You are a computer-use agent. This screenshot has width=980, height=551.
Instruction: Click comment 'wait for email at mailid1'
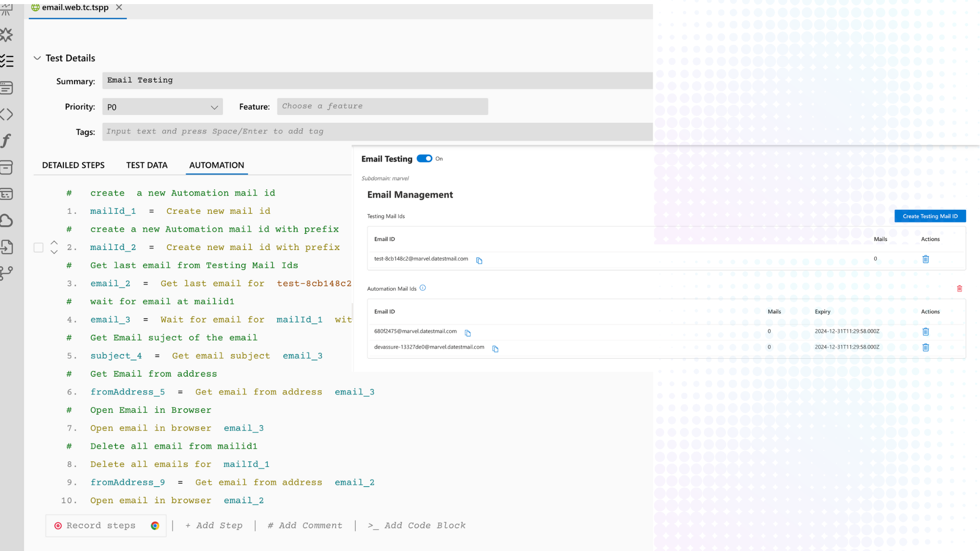[162, 302]
